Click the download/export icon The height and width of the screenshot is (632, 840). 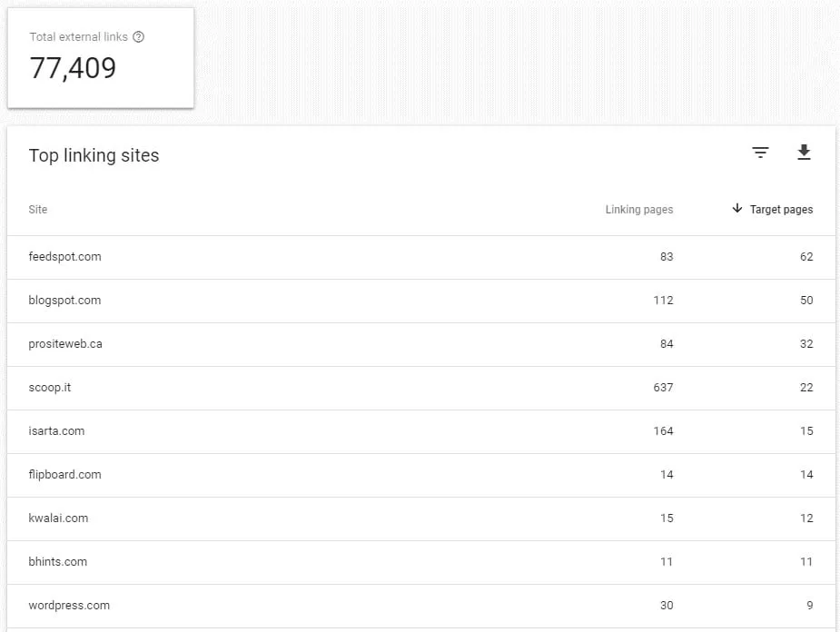coord(805,153)
